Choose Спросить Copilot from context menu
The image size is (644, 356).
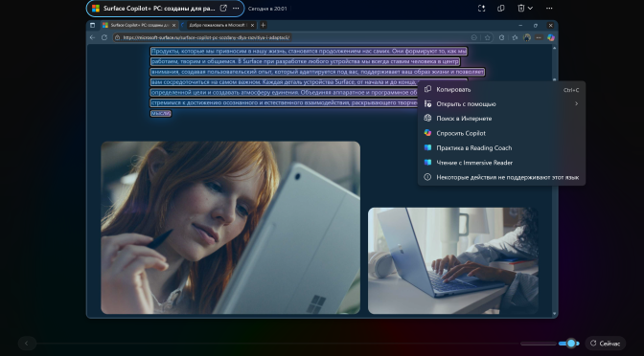501,133
